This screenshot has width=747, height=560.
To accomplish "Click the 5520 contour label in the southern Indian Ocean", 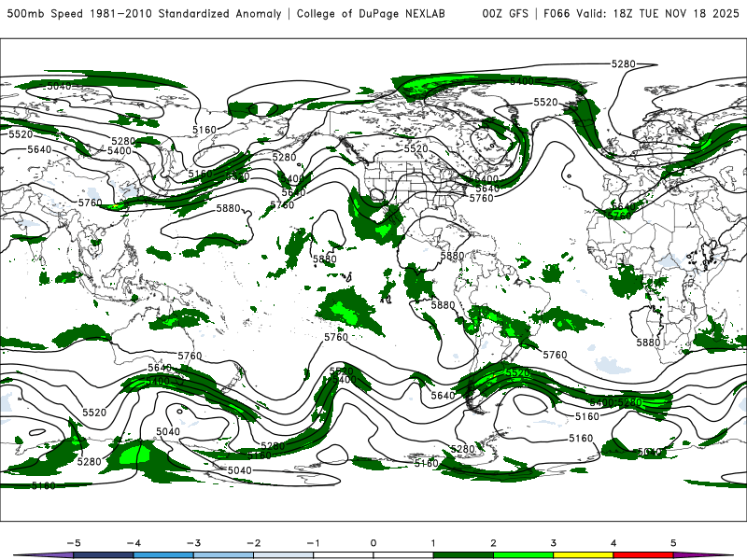I will (x=94, y=413).
